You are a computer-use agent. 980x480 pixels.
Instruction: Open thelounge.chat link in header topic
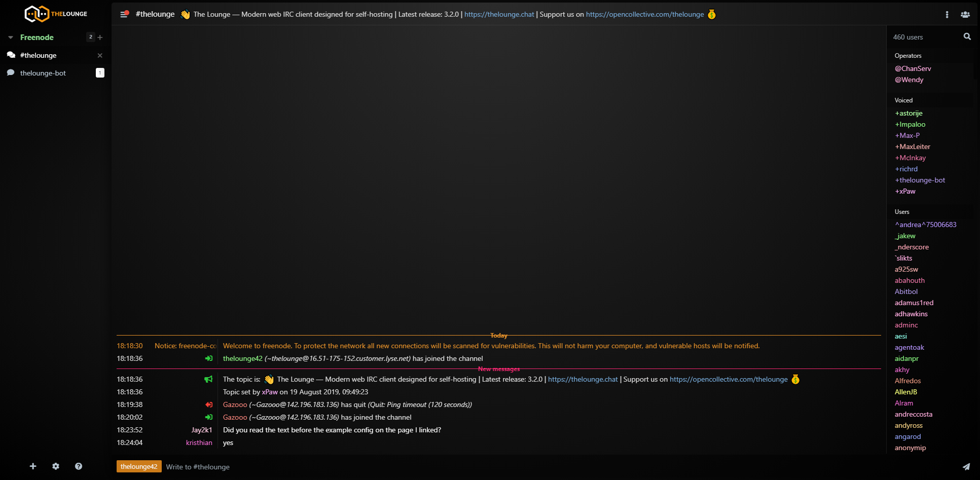point(499,14)
